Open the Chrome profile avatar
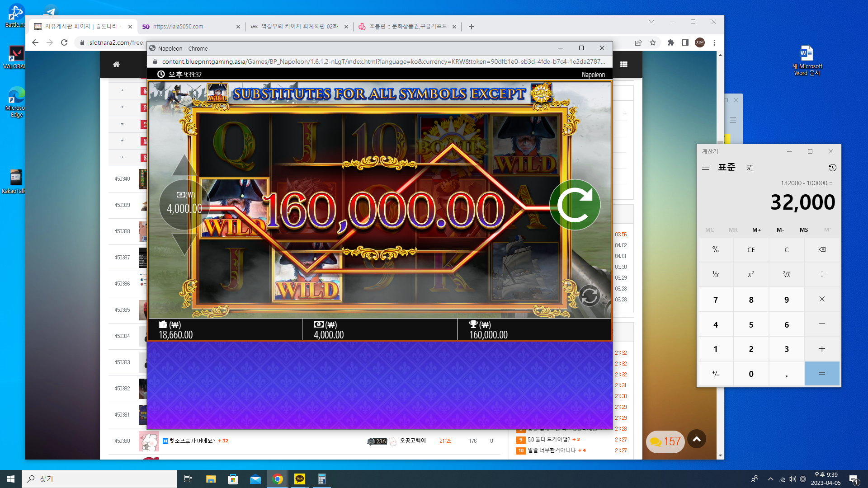The image size is (868, 488). point(700,42)
